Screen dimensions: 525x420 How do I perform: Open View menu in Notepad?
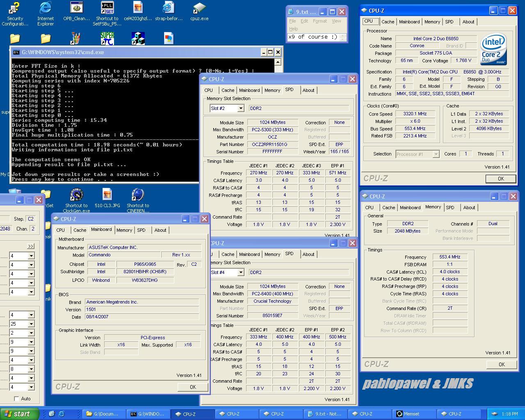tap(336, 21)
